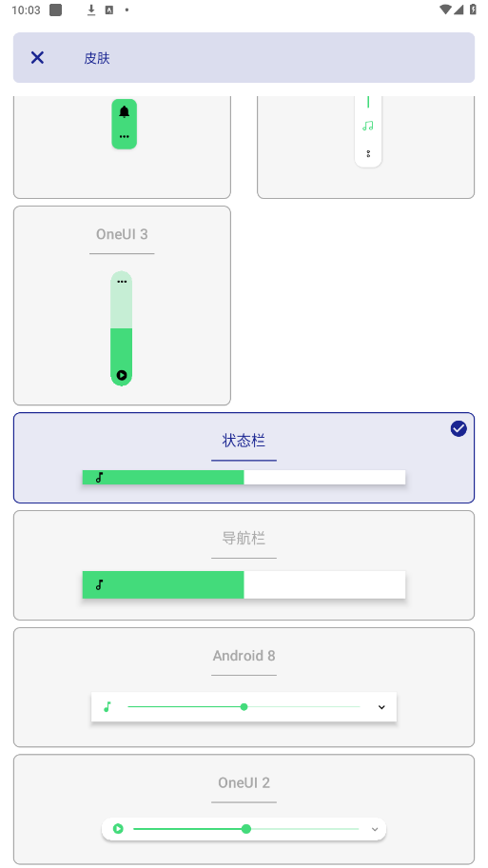Image resolution: width=488 pixels, height=868 pixels.
Task: Click the three-dots expander in green bell skin
Action: 124,137
